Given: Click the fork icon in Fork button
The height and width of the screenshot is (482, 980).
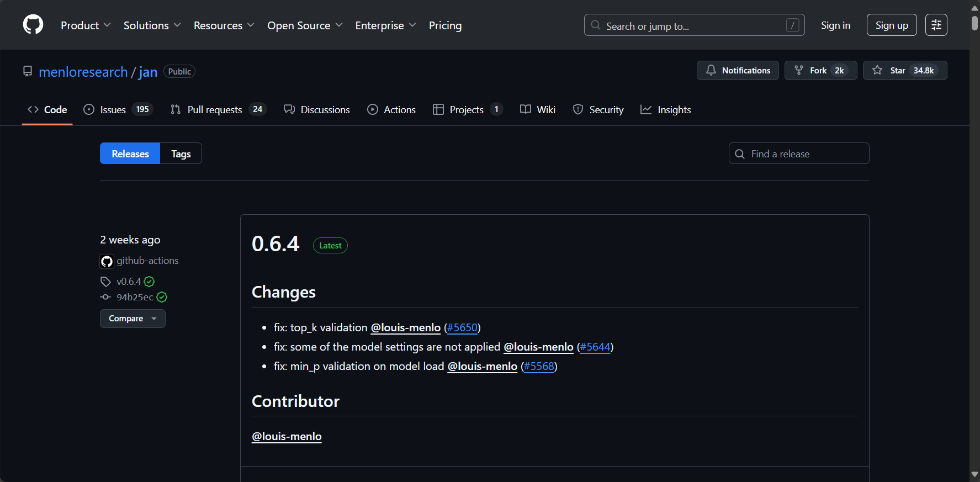Looking at the screenshot, I should (799, 70).
